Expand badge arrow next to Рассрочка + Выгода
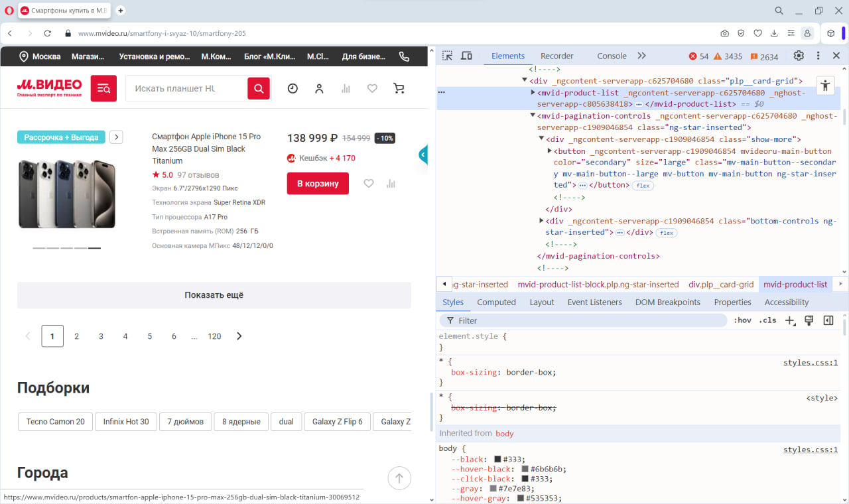The width and height of the screenshot is (849, 504). (116, 137)
